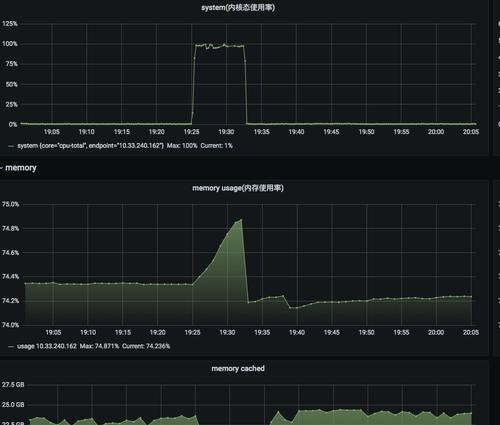Screen dimensions: 500x425
Task: Click the memory row title text
Action: click(21, 168)
